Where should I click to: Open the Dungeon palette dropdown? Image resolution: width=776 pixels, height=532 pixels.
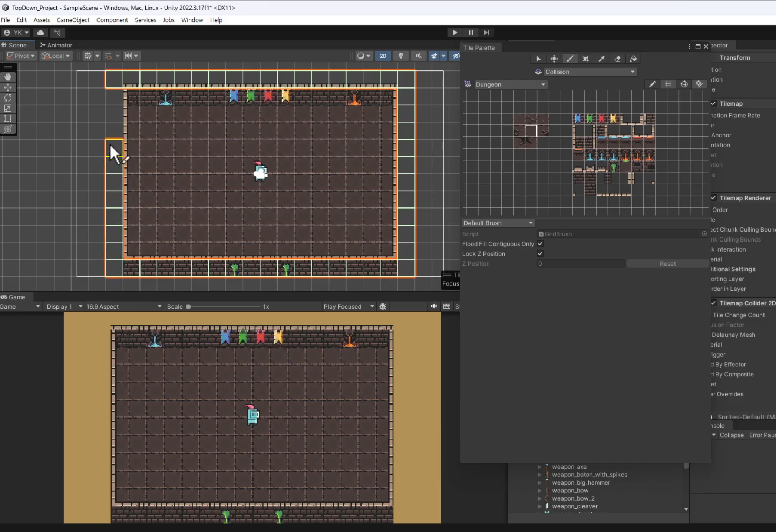[x=511, y=84]
